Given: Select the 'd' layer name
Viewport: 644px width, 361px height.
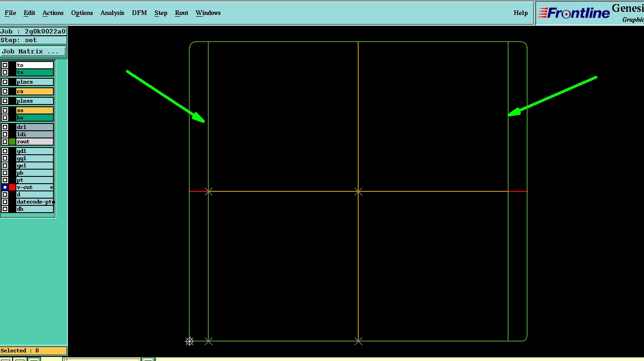Looking at the screenshot, I should [x=35, y=195].
